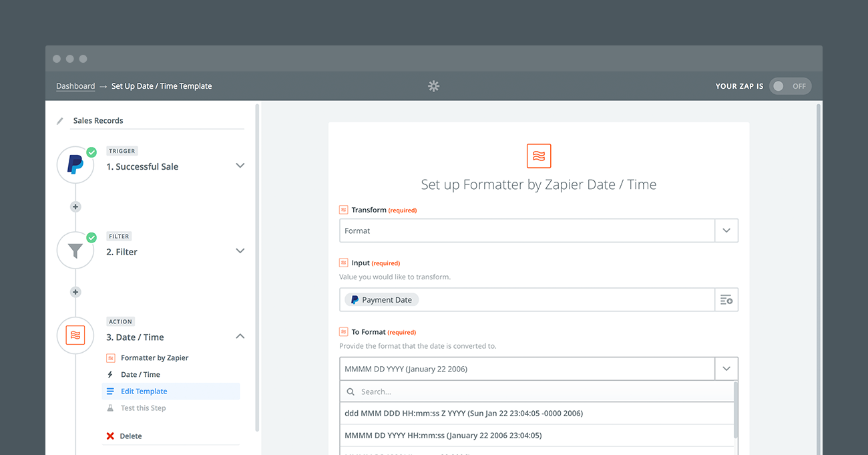Click the TRIGGER label badge
The width and height of the screenshot is (868, 455).
[122, 151]
